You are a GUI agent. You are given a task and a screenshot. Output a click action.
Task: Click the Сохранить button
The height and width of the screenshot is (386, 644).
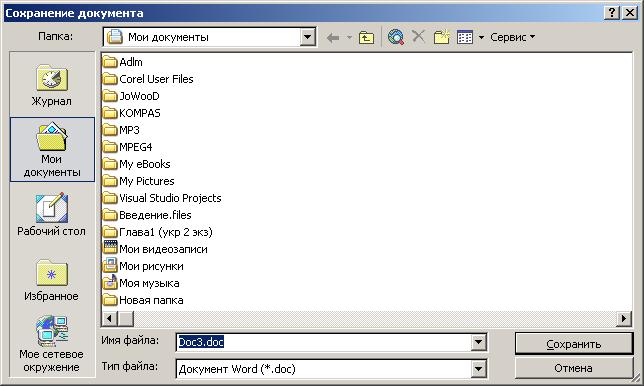click(573, 344)
